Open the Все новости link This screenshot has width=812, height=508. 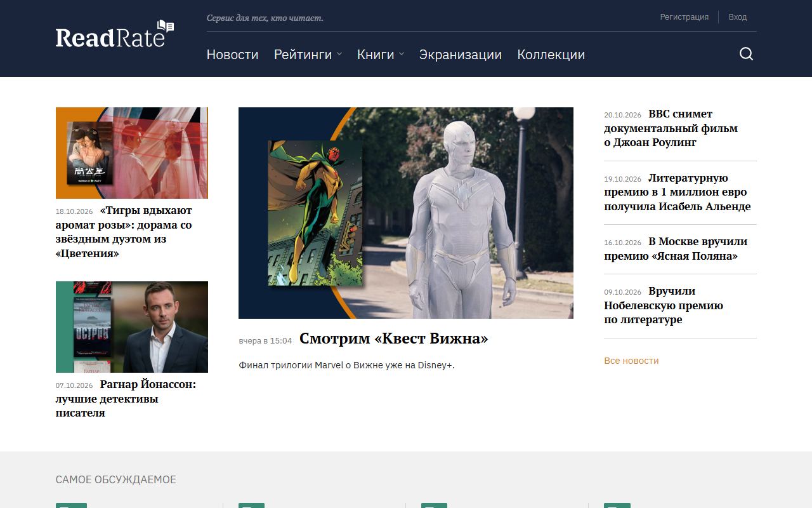[x=631, y=361]
